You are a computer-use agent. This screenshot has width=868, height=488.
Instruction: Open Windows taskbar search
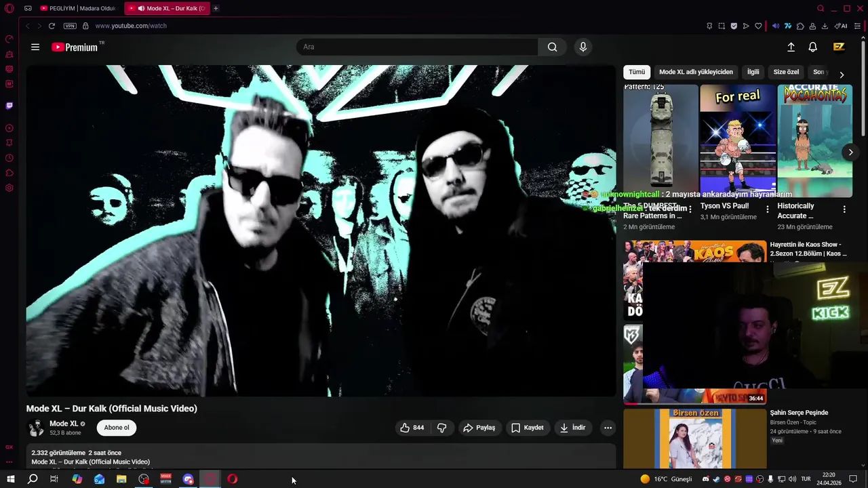(33, 479)
